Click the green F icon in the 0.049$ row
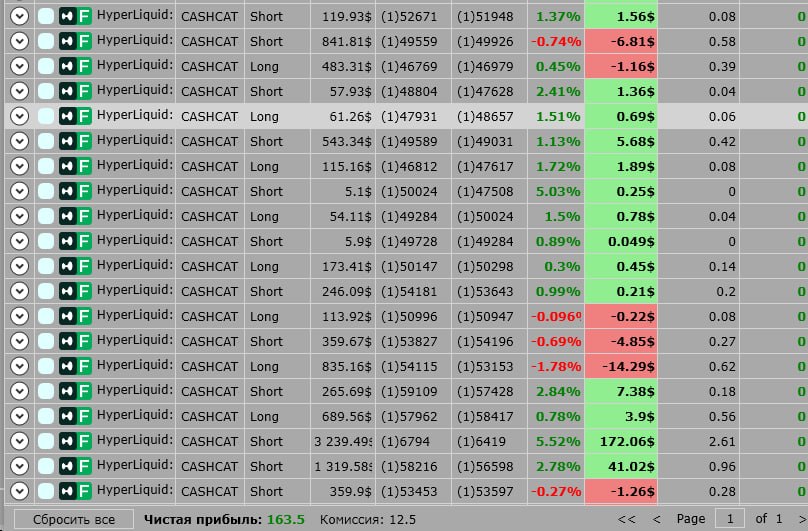Image resolution: width=808 pixels, height=531 pixels. [84, 241]
